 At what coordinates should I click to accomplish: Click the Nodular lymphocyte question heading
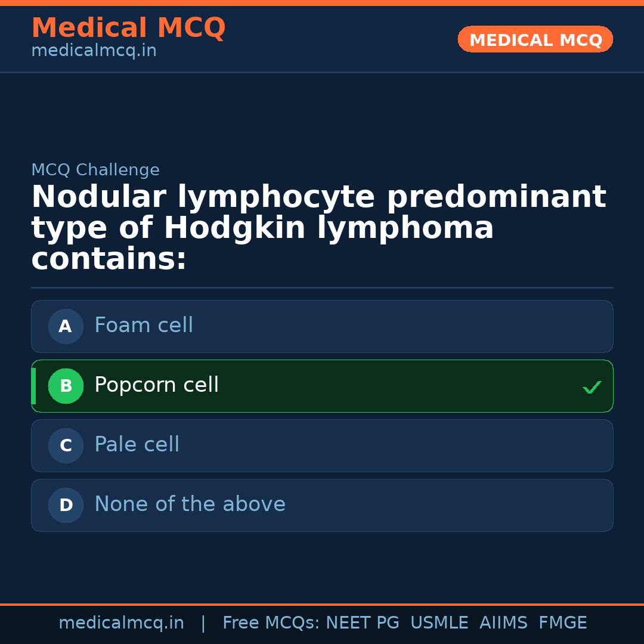click(x=318, y=228)
